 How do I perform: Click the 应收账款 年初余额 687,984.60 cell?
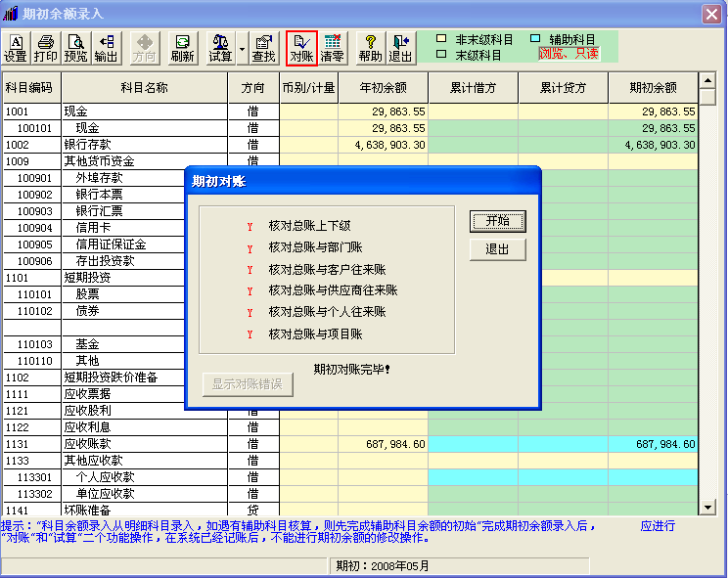coord(383,444)
